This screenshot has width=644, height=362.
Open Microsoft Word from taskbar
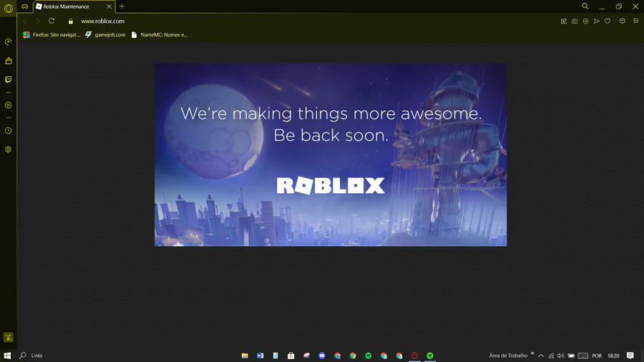pyautogui.click(x=260, y=356)
